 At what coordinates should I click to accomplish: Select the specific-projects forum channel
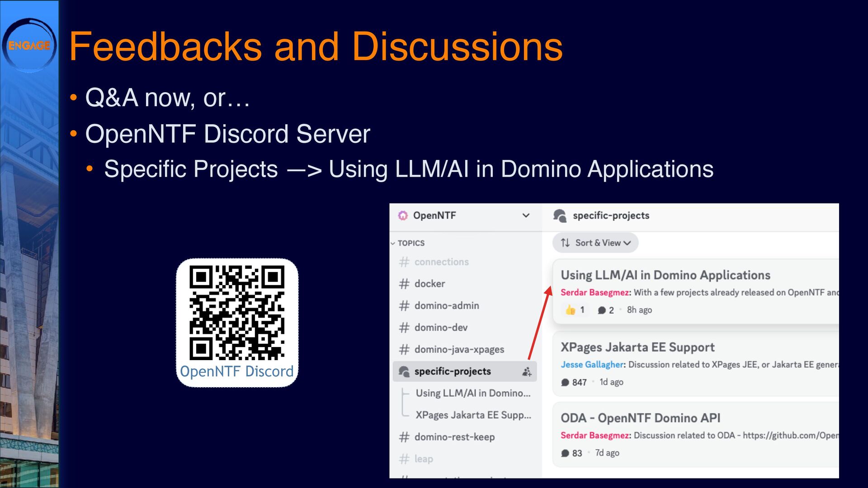point(464,371)
